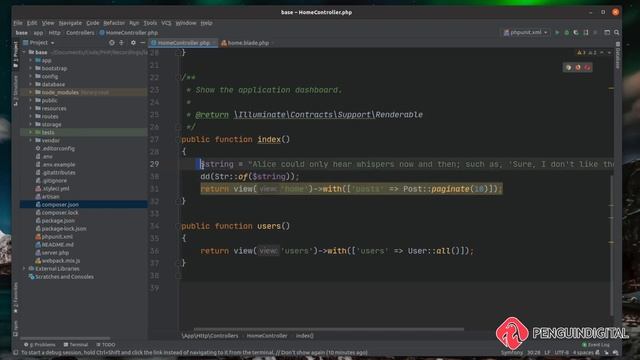Open the Refactor menu
Viewport: 640px width, 360px height.
114,23
